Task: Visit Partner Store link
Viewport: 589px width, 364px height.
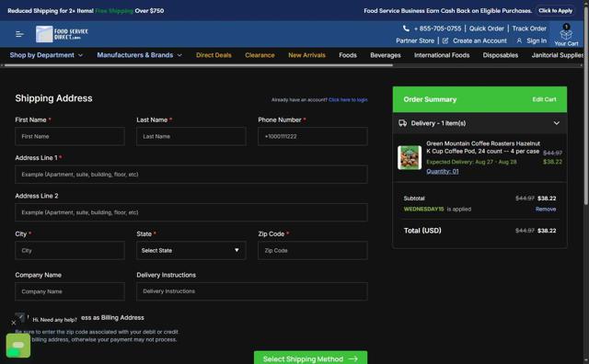Action: pyautogui.click(x=415, y=40)
